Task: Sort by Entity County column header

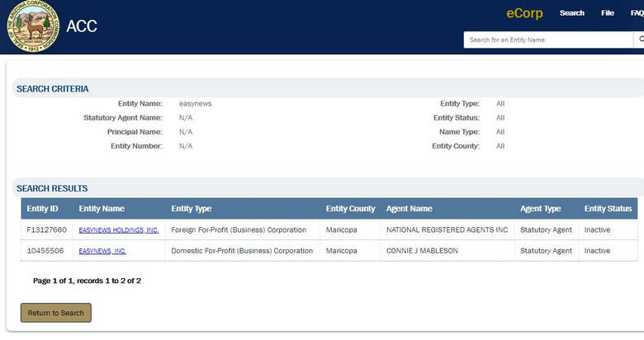Action: (x=350, y=209)
